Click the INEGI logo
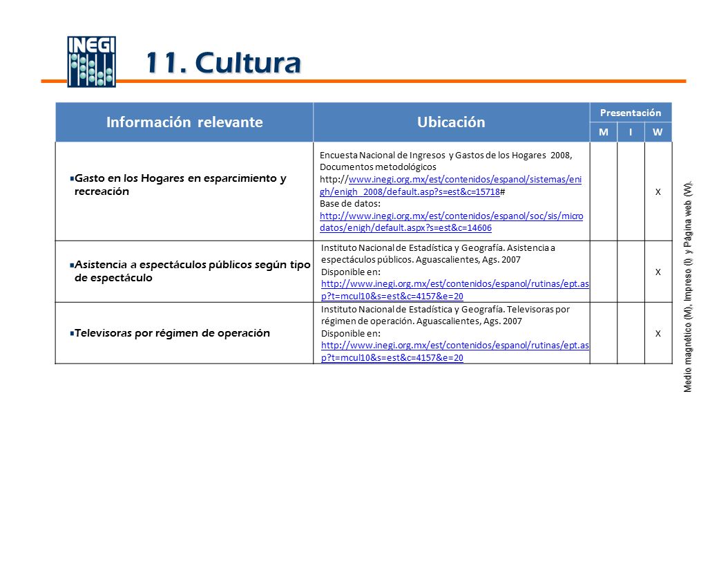Image resolution: width=728 pixels, height=564 pixels. tap(91, 62)
